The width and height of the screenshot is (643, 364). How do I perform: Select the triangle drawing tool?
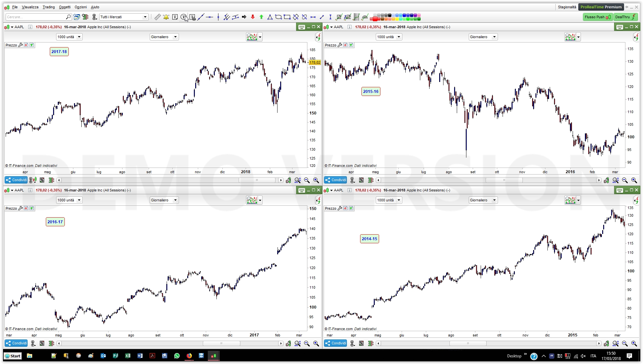(x=270, y=17)
